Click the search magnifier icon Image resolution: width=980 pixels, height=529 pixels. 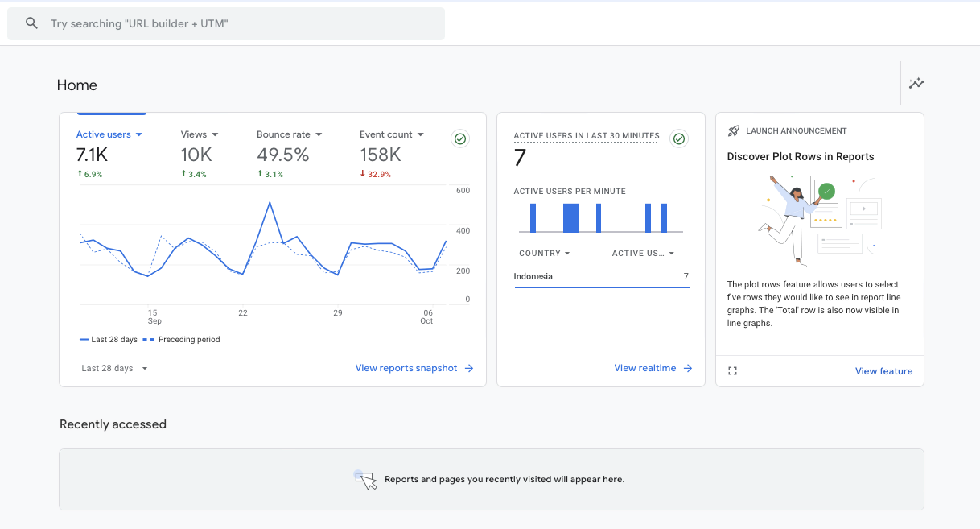pos(32,23)
